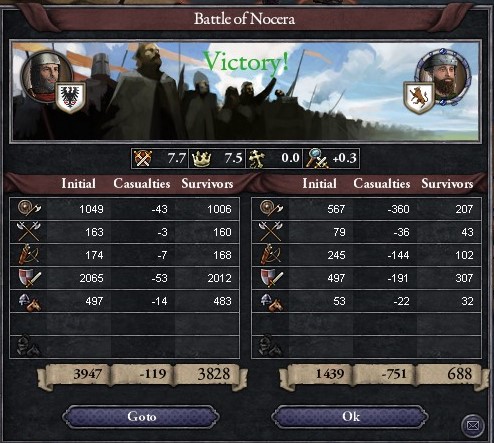The height and width of the screenshot is (443, 494).
Task: Click left army total survivors 3828
Action: (214, 374)
